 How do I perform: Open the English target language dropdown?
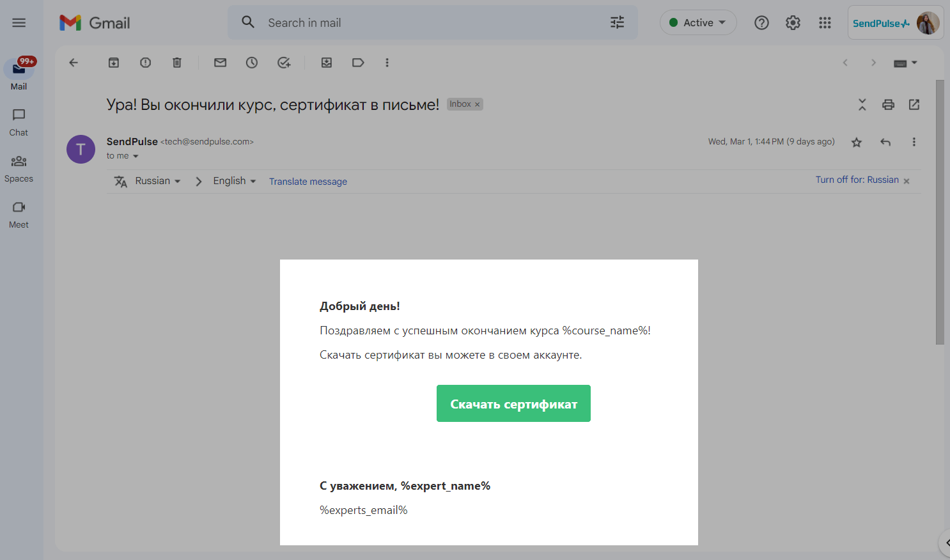[x=234, y=182]
